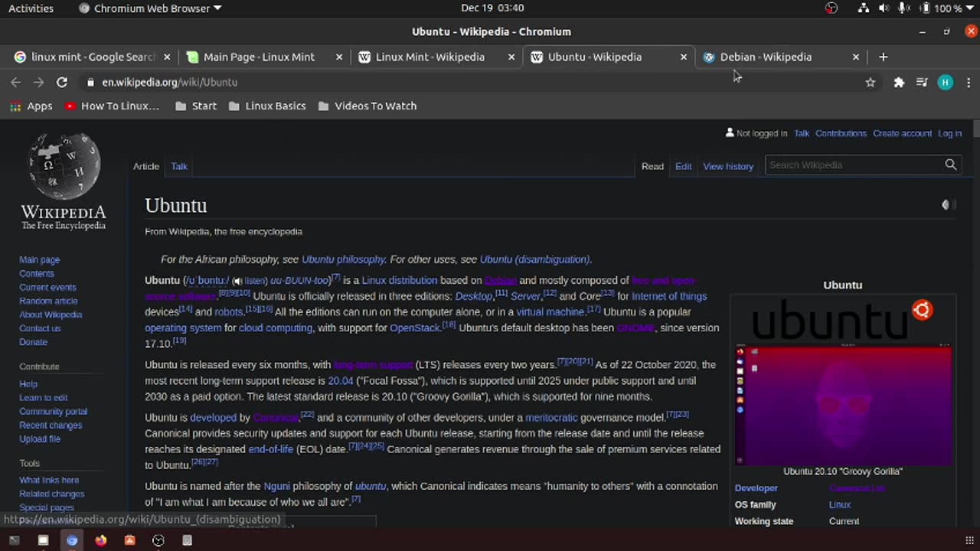This screenshot has height=551, width=980.
Task: Open a new browser tab
Action: [x=883, y=57]
